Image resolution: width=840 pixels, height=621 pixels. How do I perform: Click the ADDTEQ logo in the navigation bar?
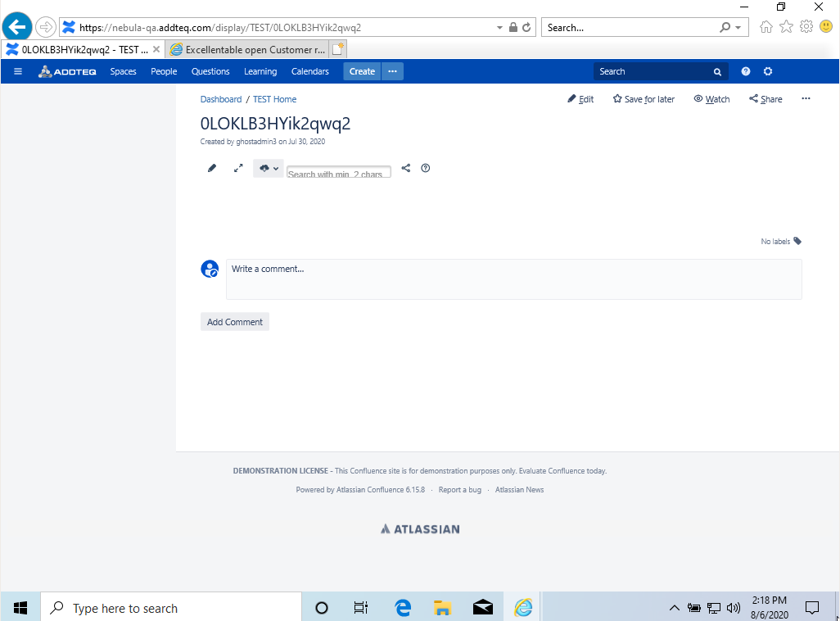coord(67,71)
